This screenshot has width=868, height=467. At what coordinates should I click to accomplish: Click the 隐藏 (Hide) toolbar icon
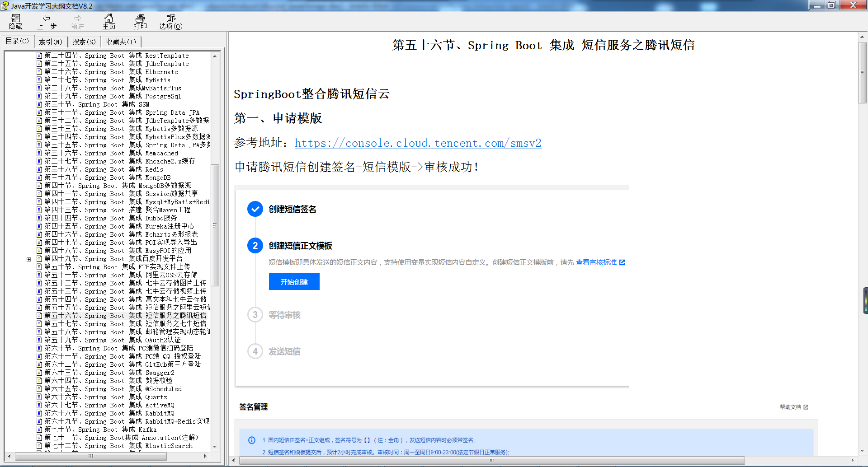coord(15,22)
